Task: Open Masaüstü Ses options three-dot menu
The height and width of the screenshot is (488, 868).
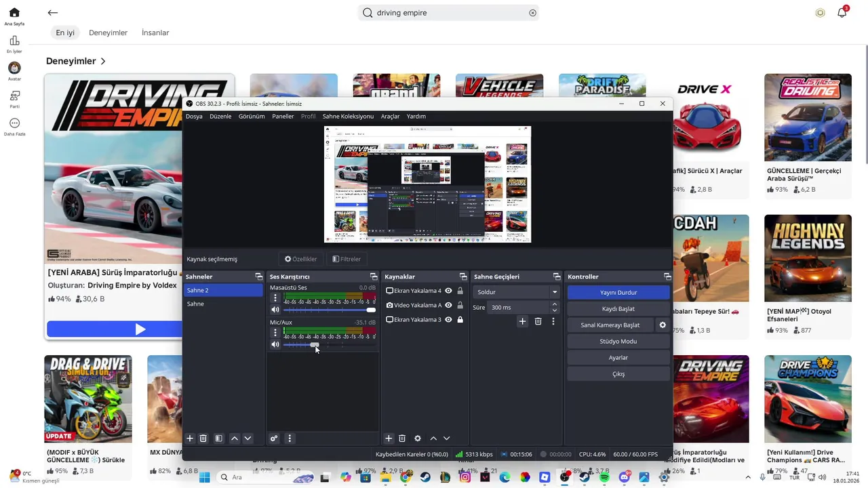Action: click(275, 298)
